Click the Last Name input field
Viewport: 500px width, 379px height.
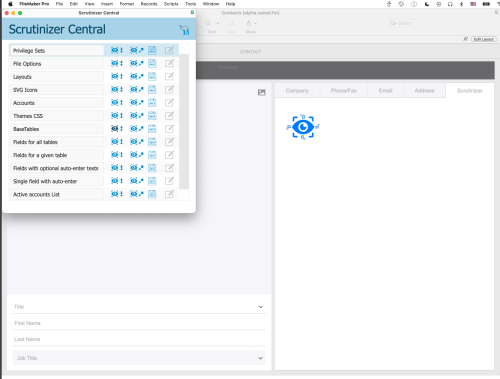point(139,339)
